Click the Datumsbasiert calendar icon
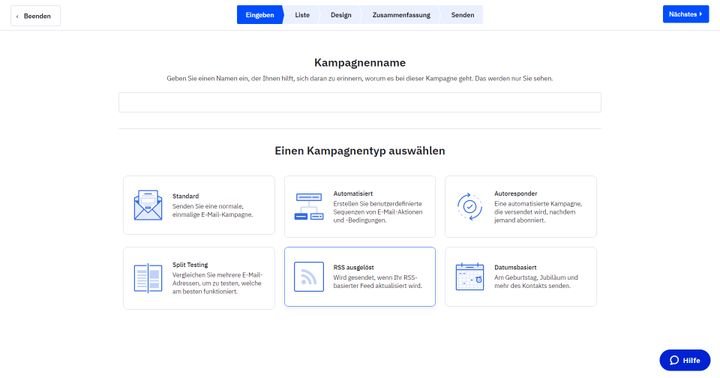 coord(470,276)
